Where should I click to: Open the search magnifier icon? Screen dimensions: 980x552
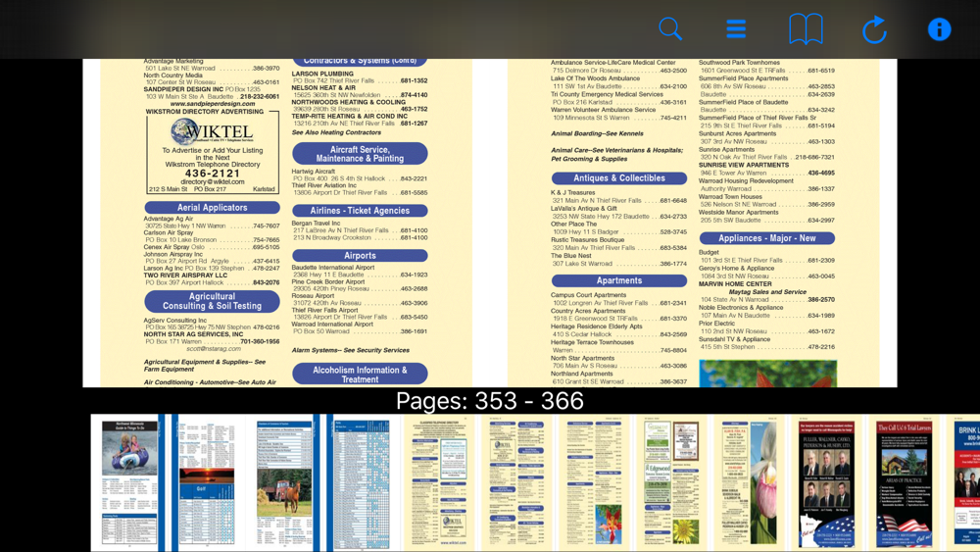pos(670,28)
